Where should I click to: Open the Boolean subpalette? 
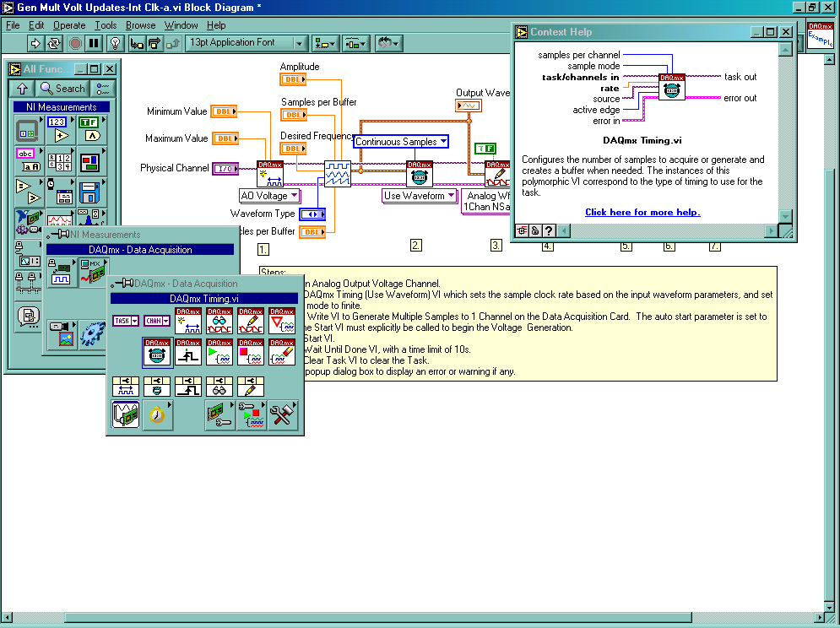[x=90, y=130]
